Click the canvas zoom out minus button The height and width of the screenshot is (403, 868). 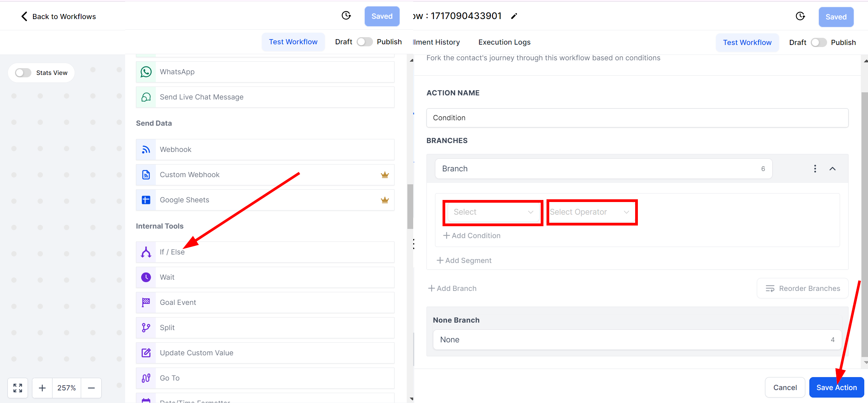91,388
